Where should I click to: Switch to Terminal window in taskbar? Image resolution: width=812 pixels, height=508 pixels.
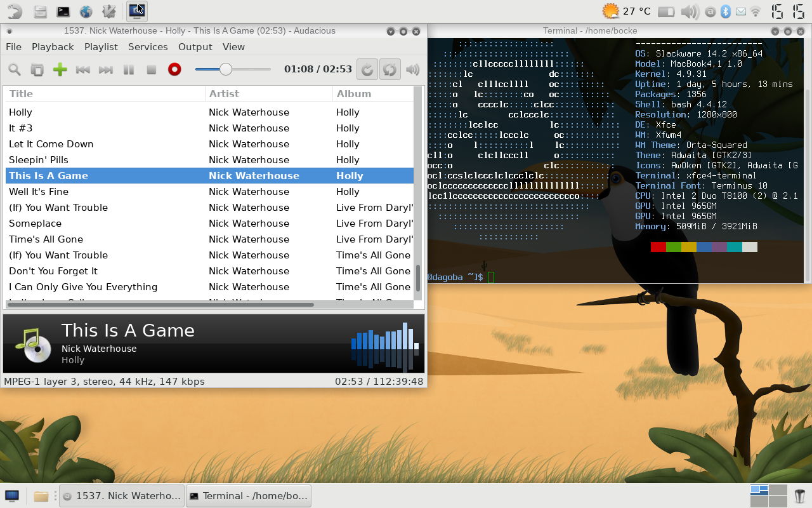[249, 496]
